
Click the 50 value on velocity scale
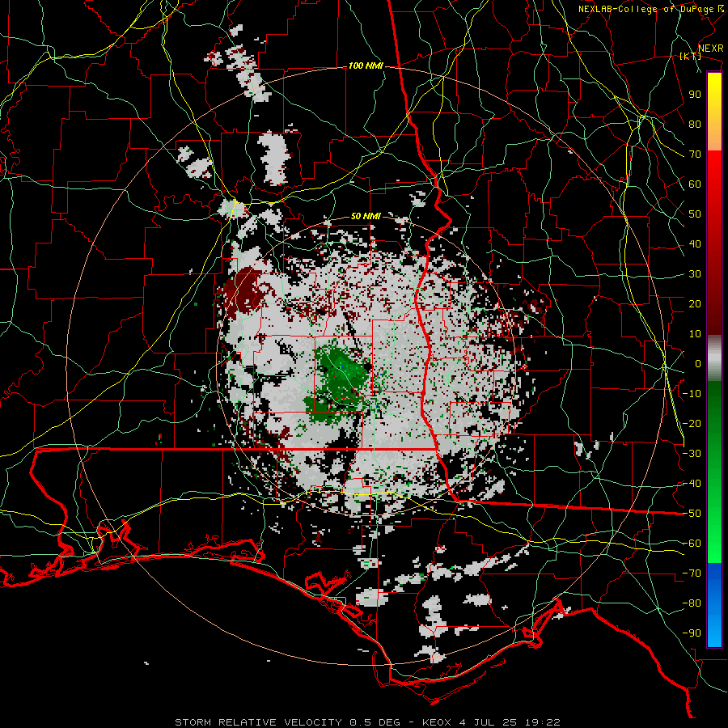[x=695, y=214]
